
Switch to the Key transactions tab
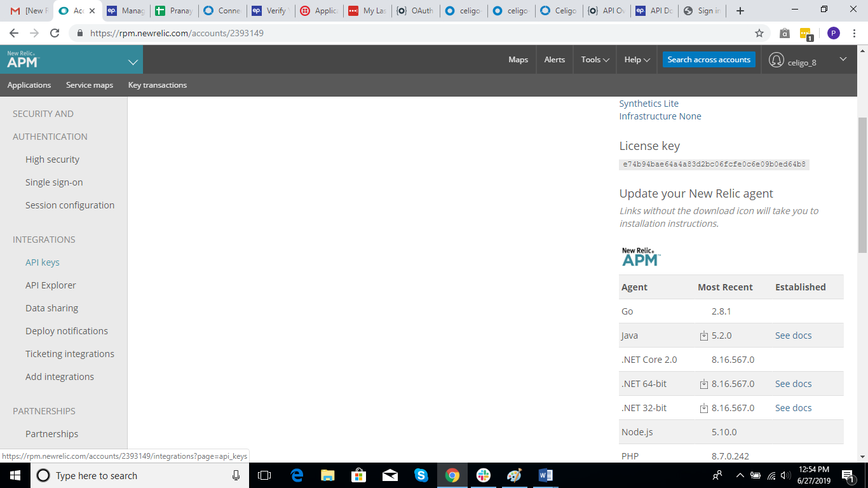pos(158,85)
